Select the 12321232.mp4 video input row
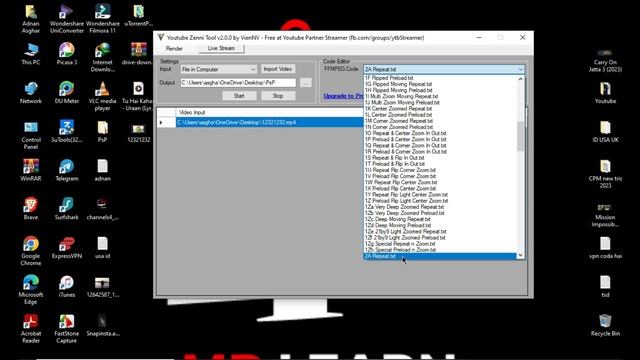 coord(269,122)
